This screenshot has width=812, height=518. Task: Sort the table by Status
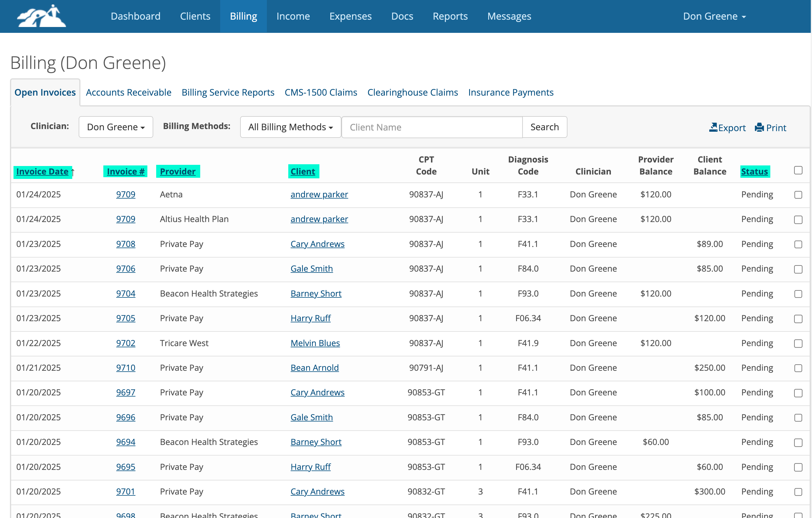754,171
